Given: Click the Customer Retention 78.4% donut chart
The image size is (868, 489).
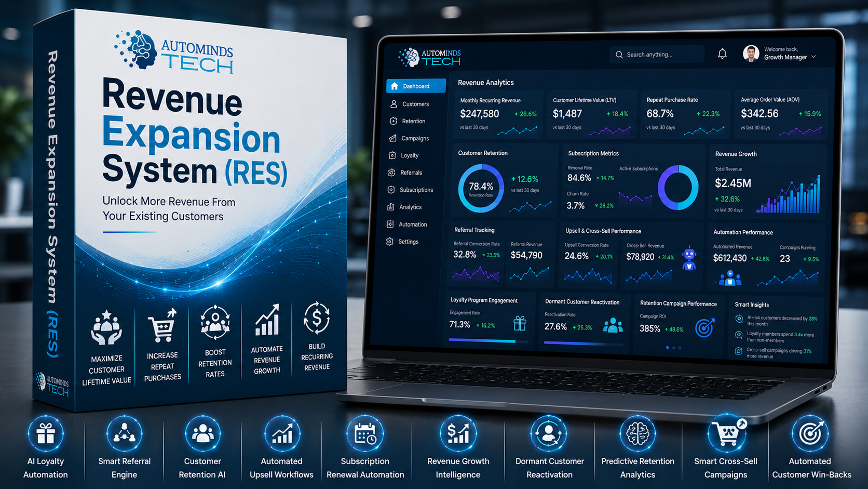Looking at the screenshot, I should [x=481, y=189].
